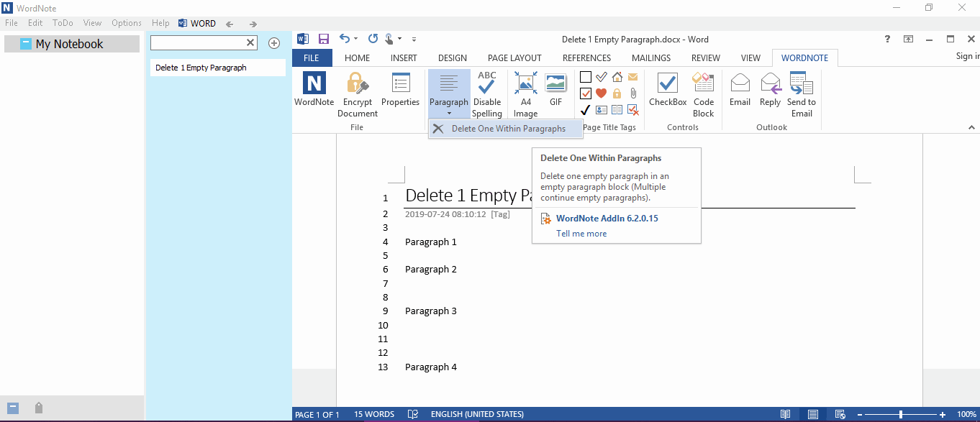Click the notebook icon at sidebar bottom

tap(12, 408)
